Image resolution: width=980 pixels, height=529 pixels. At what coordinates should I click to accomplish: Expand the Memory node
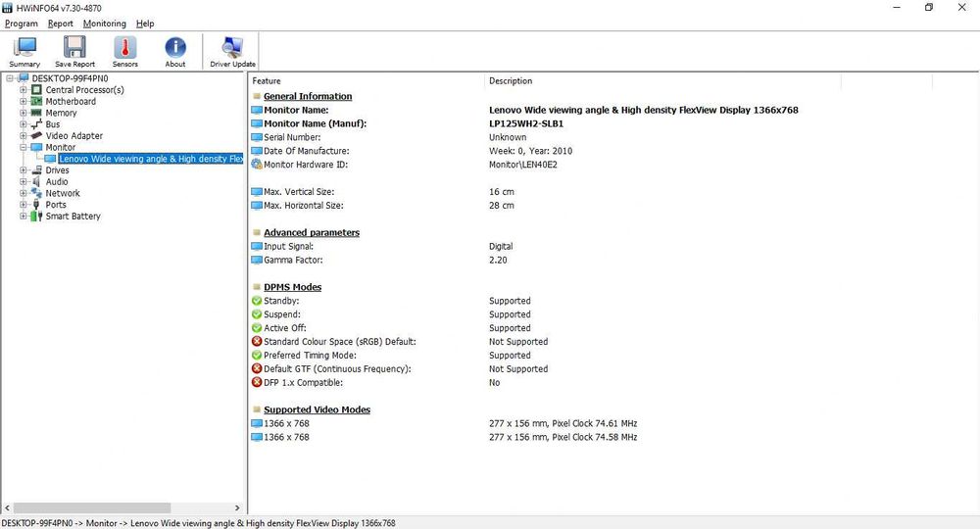tap(24, 113)
